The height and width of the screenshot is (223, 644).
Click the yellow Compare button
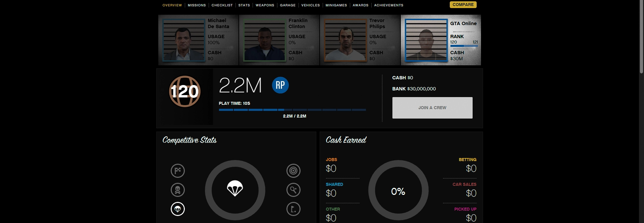[x=463, y=5]
